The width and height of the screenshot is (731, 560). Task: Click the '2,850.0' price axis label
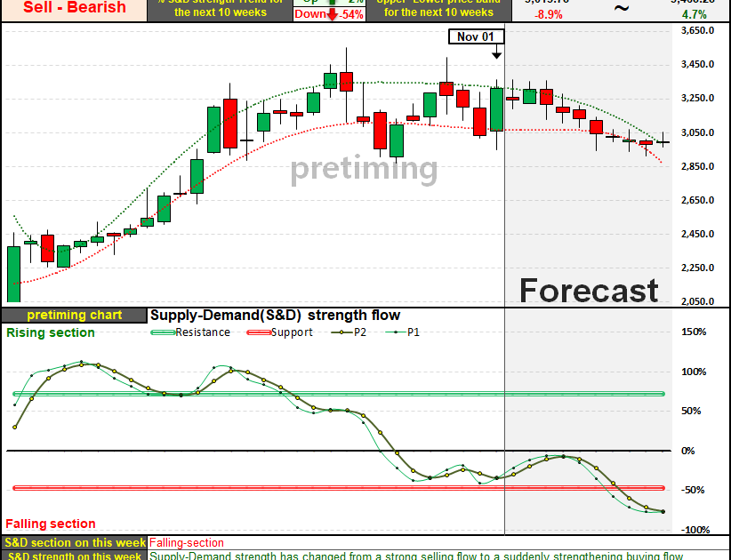(x=697, y=166)
